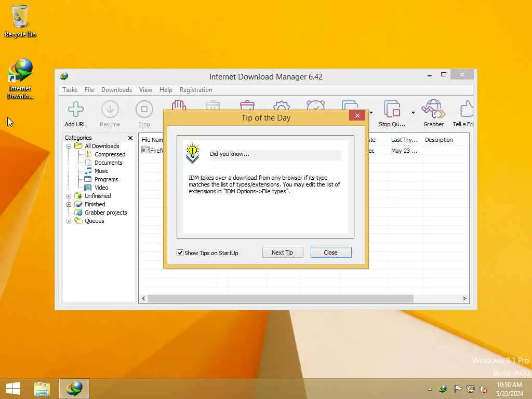
Task: Close Tip of the Day with X
Action: pos(357,115)
